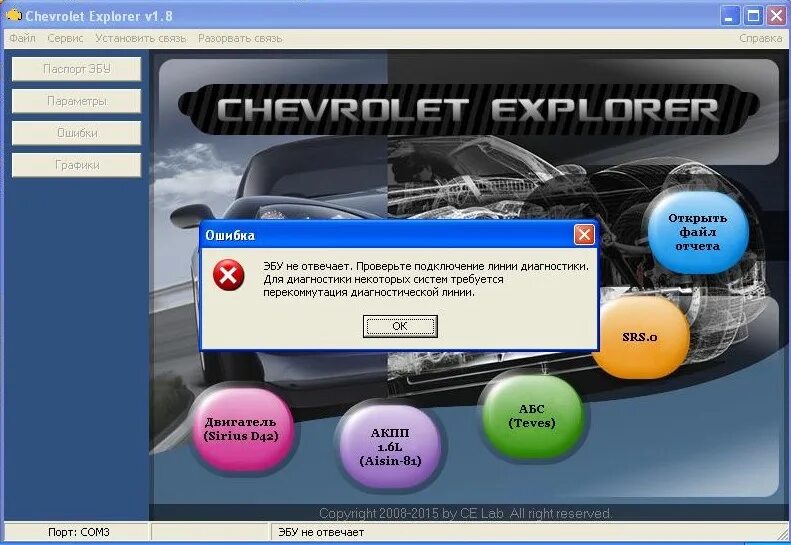The height and width of the screenshot is (545, 791).
Task: Click ЭБУ не отвечает status bar text
Action: pos(321,532)
